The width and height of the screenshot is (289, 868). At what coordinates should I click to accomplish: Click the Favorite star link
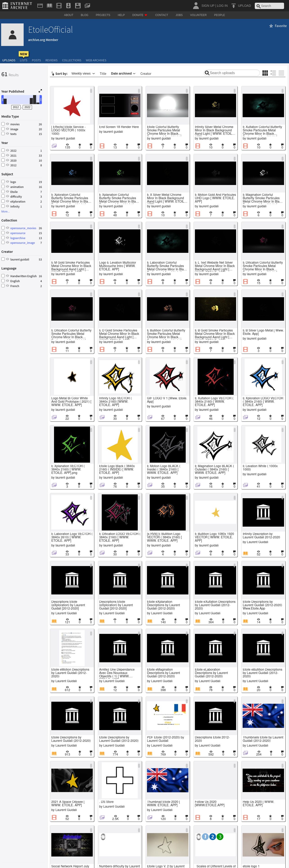tap(278, 26)
